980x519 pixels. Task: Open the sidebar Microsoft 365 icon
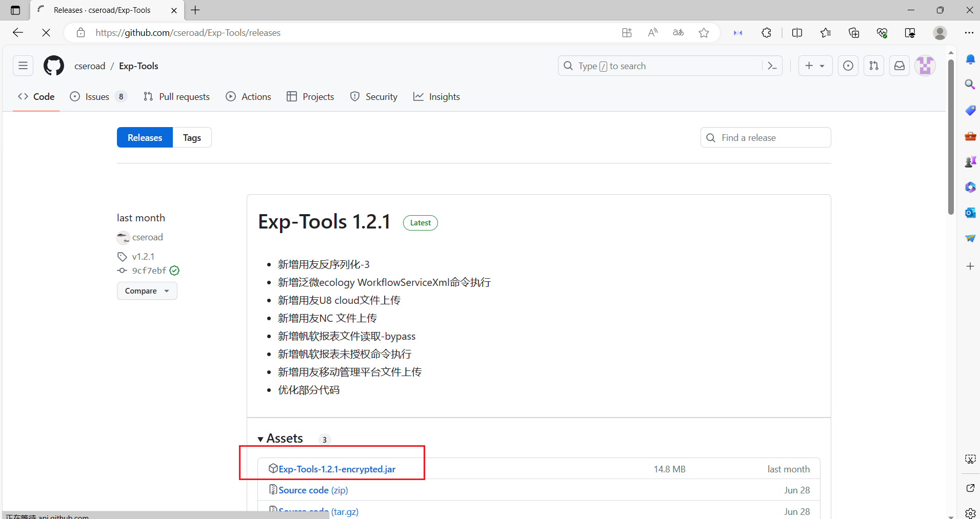970,187
